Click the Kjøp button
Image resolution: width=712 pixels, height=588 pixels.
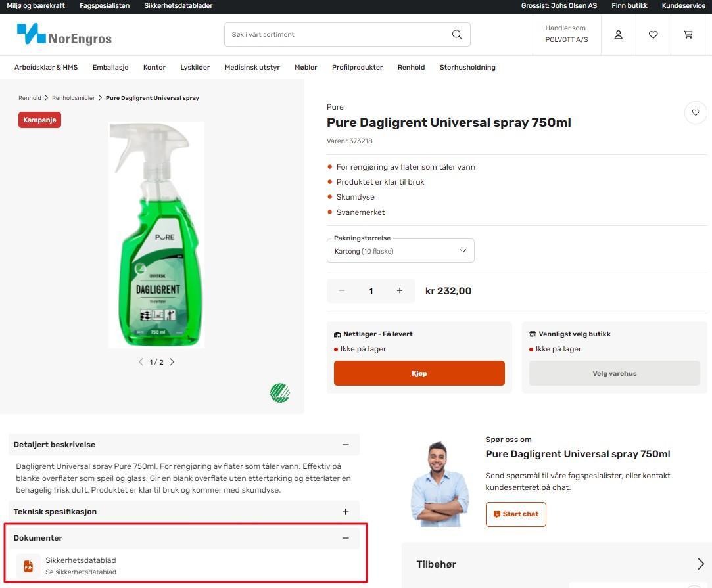(419, 373)
